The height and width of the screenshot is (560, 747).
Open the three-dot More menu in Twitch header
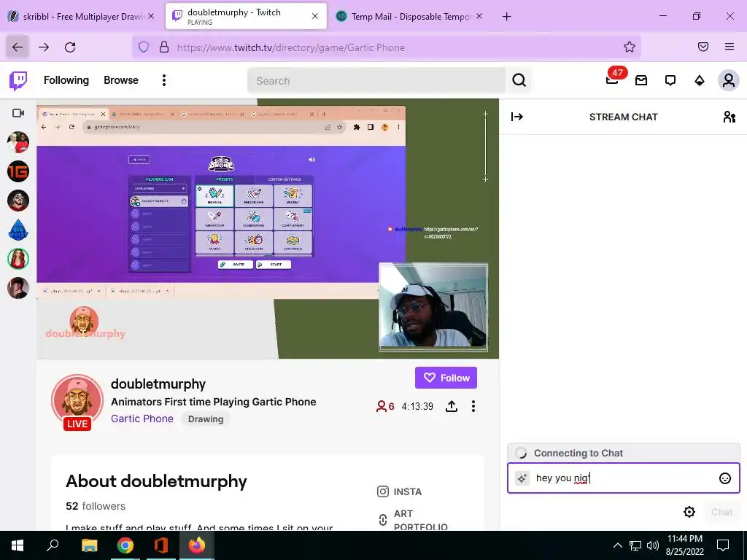point(164,80)
